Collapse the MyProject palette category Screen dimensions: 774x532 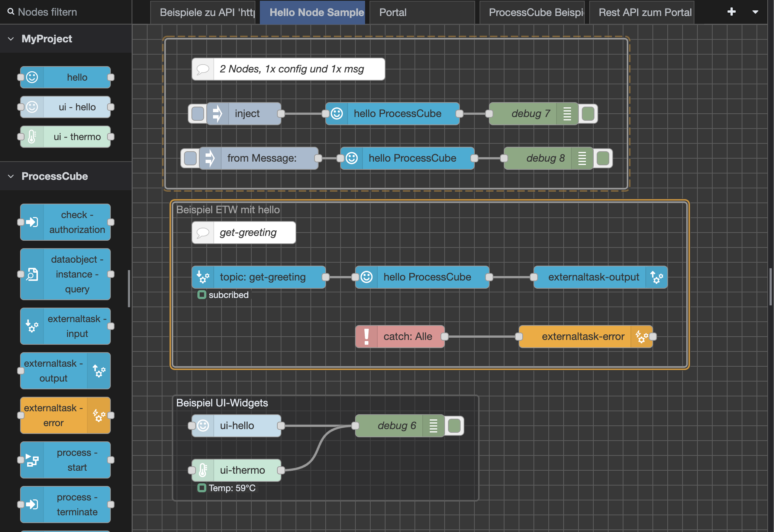(11, 39)
